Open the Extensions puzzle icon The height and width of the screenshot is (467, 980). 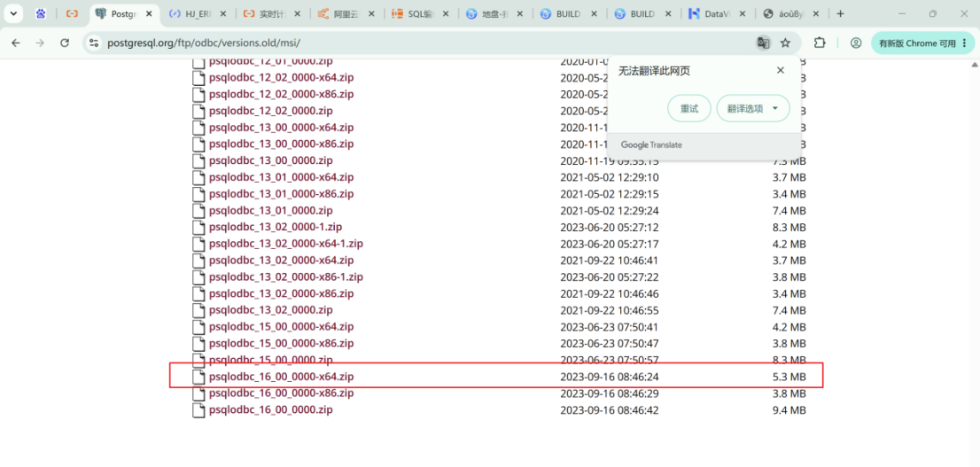[x=820, y=43]
